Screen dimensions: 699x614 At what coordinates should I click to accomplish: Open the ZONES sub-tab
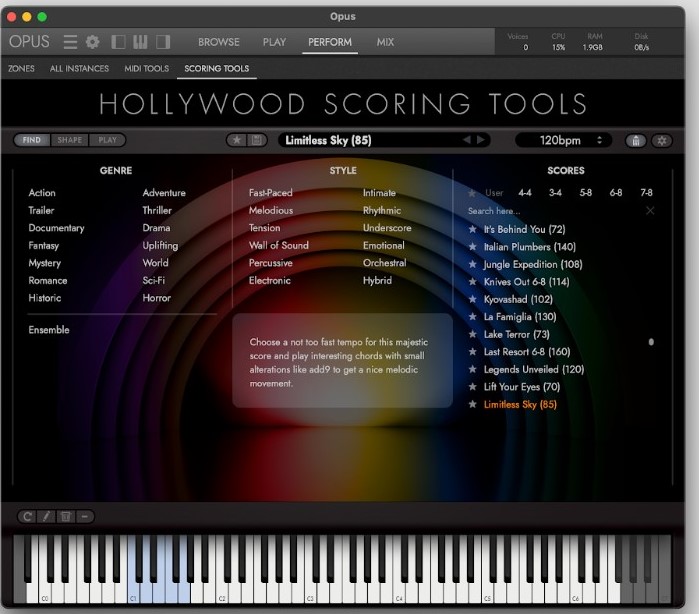(21, 68)
